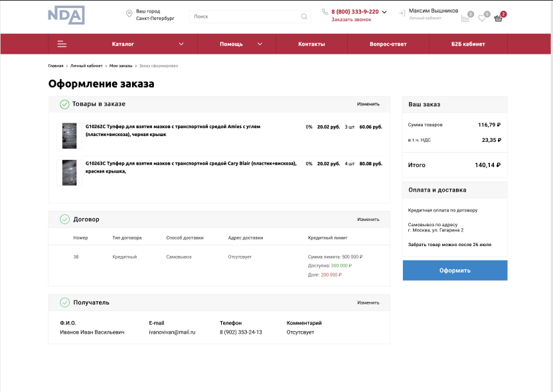The image size is (553, 392).
Task: Expand the Помощь dropdown arrow
Action: point(260,44)
